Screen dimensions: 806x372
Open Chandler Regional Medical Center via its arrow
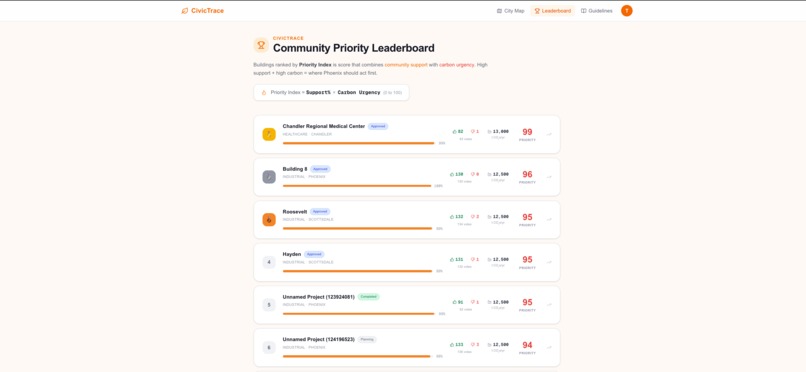549,135
